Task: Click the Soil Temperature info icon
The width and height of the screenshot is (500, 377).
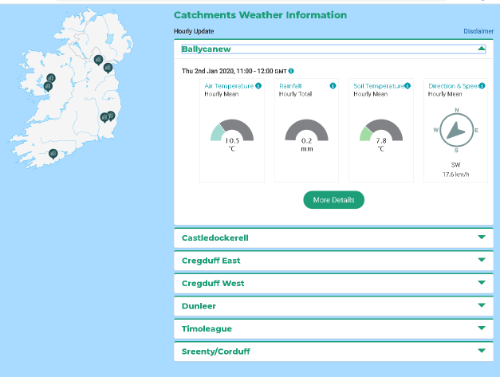Action: coord(407,86)
